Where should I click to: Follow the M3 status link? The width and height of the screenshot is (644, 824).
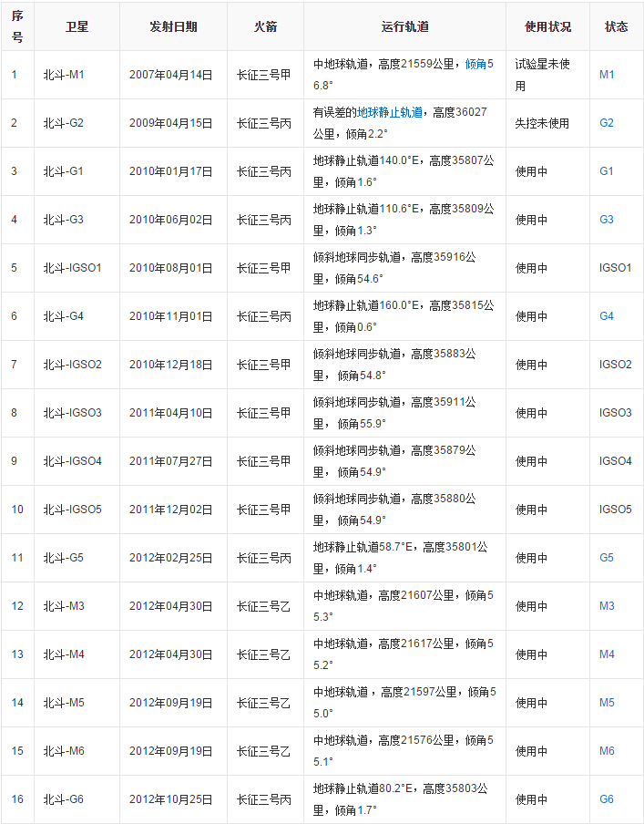[x=607, y=606]
